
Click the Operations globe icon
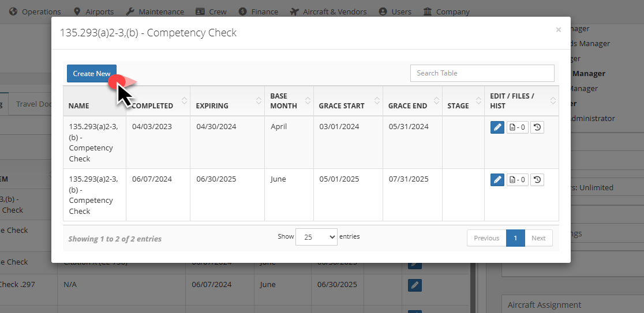click(13, 12)
